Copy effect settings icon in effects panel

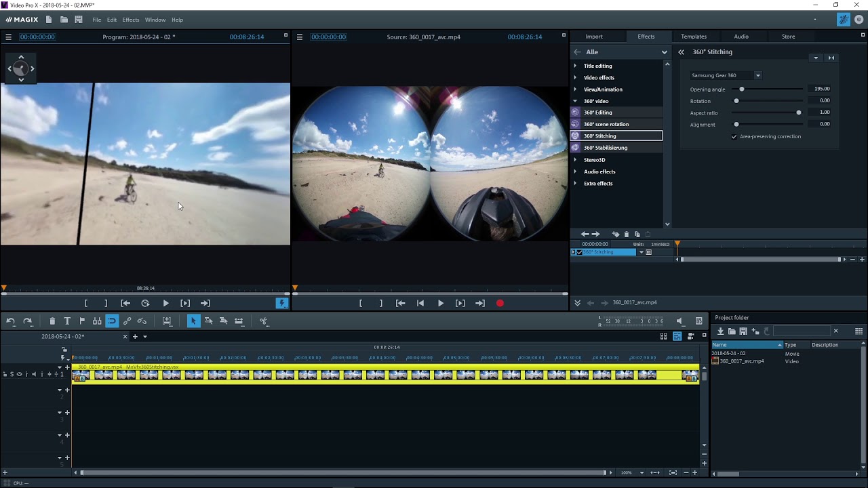tap(637, 234)
